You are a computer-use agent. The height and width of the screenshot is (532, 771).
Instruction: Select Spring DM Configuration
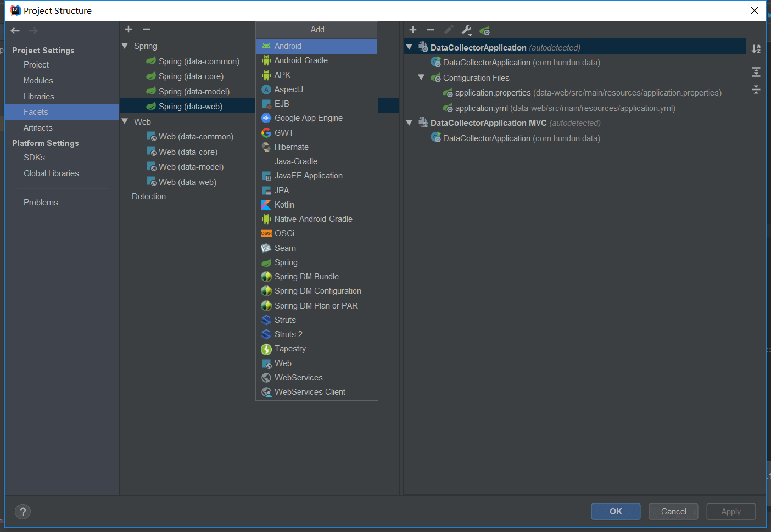point(316,291)
